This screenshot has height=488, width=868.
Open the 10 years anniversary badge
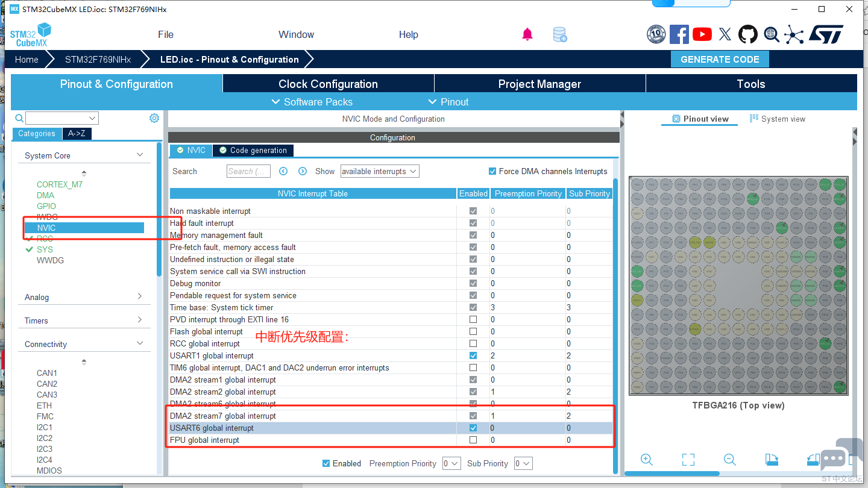pos(656,34)
